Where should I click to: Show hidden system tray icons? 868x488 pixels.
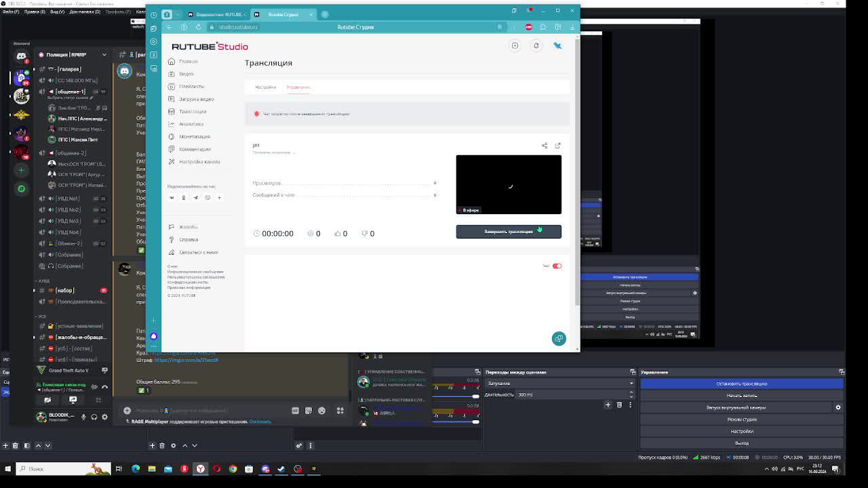pyautogui.click(x=766, y=468)
